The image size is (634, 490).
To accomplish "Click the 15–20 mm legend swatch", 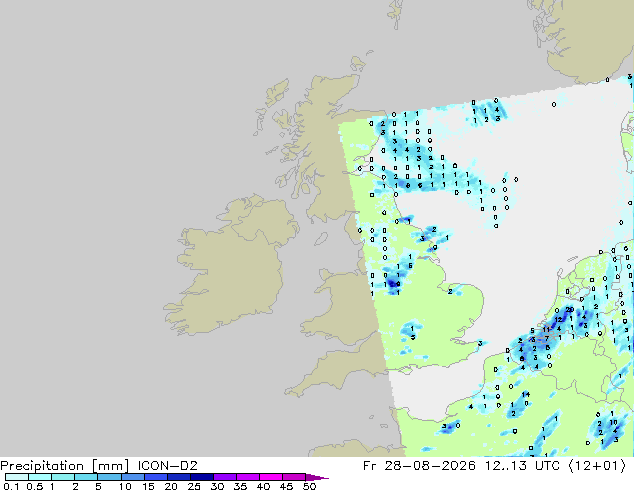I will (x=156, y=477).
